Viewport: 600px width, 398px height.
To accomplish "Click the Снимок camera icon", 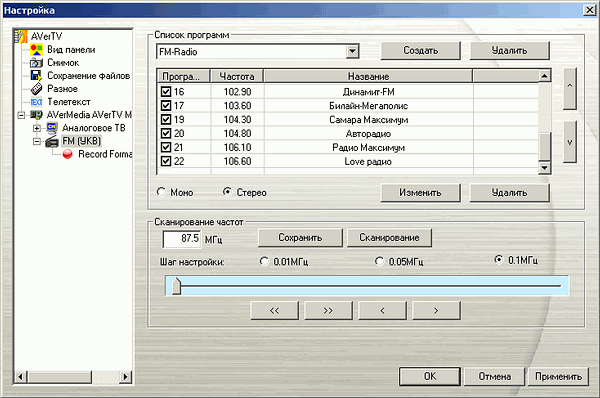I will pos(36,63).
